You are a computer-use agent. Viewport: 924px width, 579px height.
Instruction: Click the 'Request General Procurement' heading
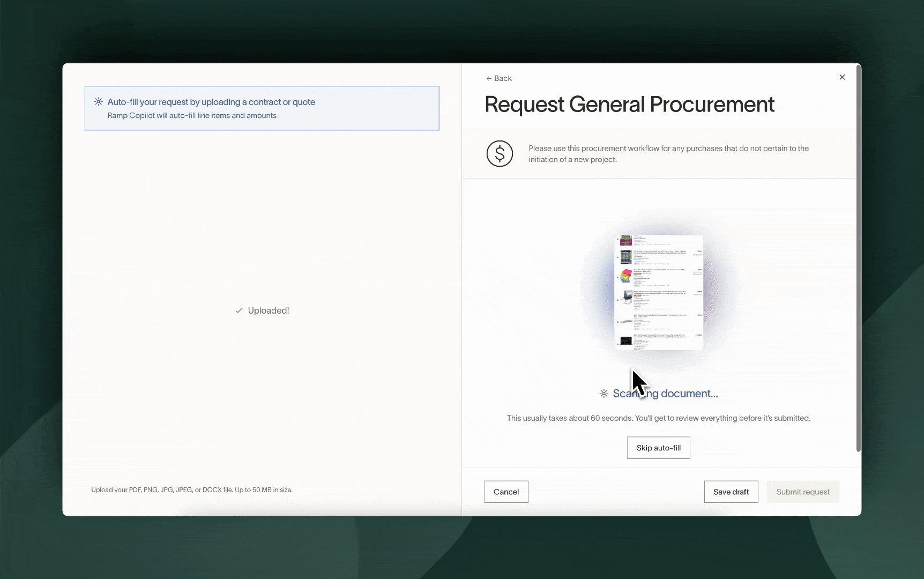point(629,104)
